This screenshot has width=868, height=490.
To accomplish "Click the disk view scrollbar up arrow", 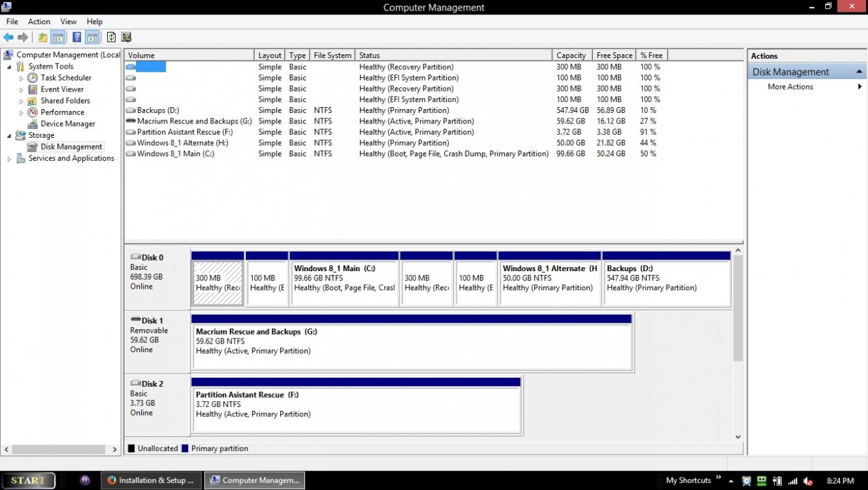I will (x=738, y=250).
